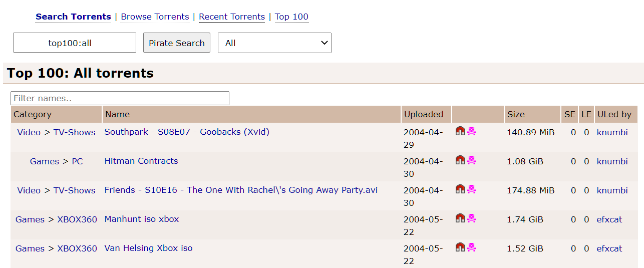Click magnet icon for Hitman Contracts

(460, 160)
